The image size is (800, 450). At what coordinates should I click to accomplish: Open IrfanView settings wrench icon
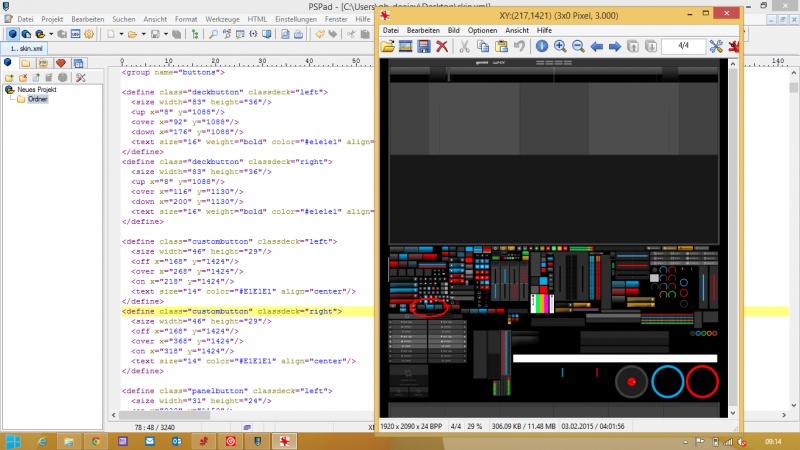point(716,47)
